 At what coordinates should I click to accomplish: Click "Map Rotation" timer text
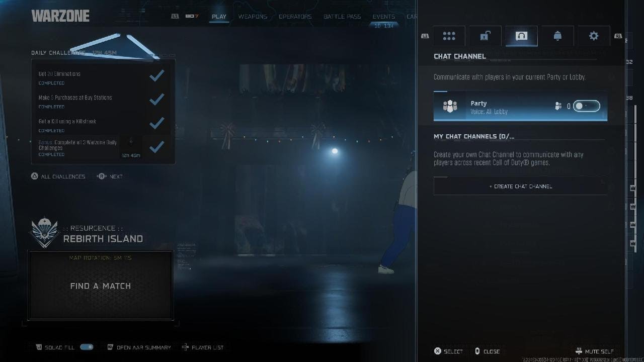[101, 258]
